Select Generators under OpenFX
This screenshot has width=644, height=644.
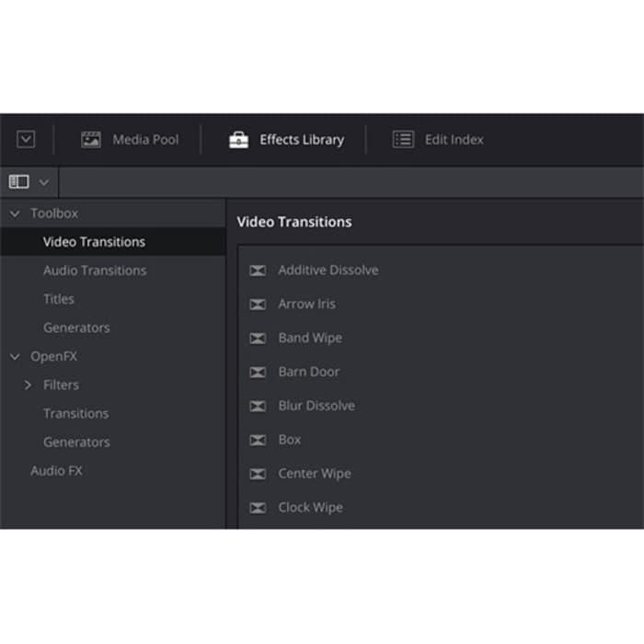[76, 442]
